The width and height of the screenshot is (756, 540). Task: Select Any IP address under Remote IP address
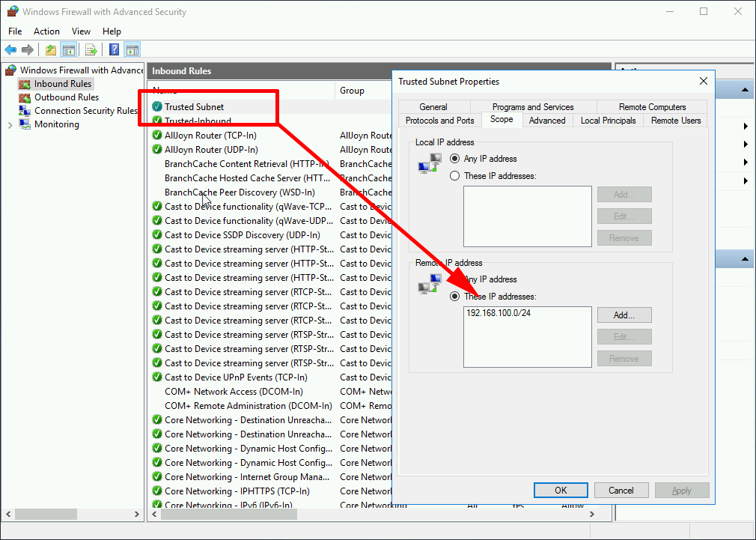(x=454, y=279)
